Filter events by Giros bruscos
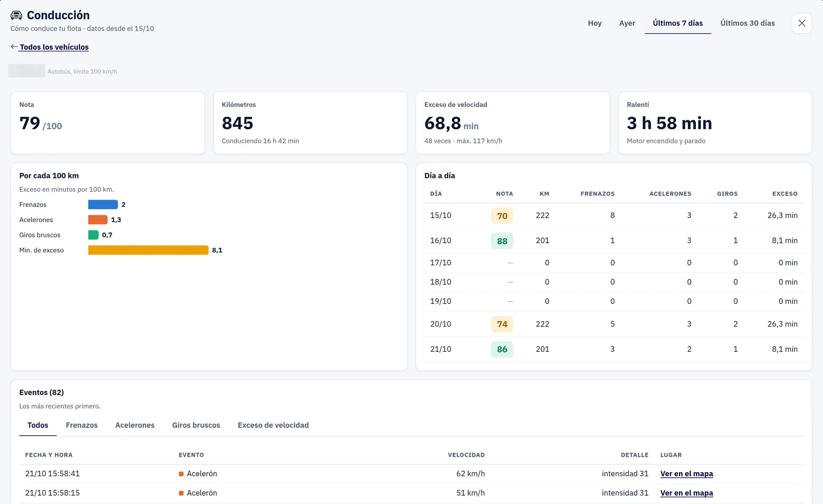Screen dimensions: 823x504 pos(196,425)
